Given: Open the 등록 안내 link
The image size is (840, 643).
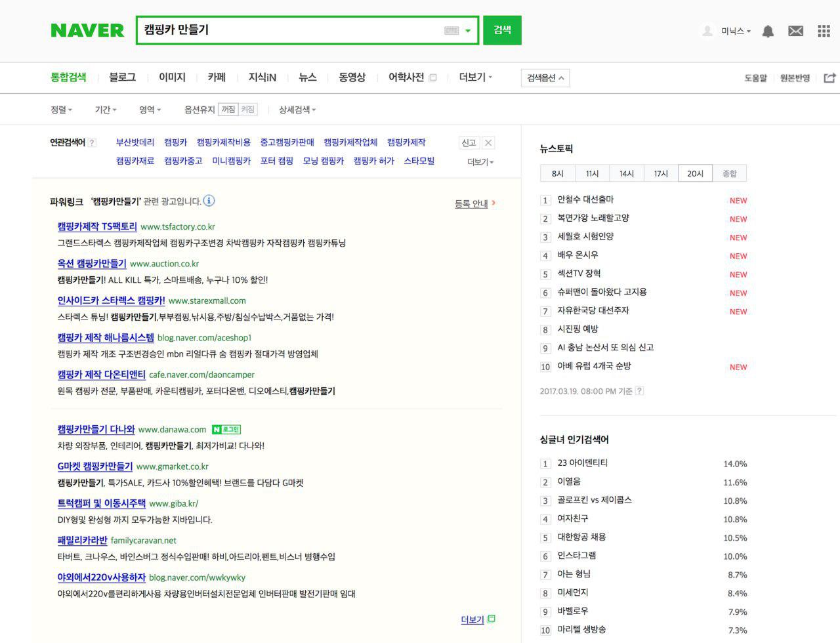Looking at the screenshot, I should click(x=475, y=203).
